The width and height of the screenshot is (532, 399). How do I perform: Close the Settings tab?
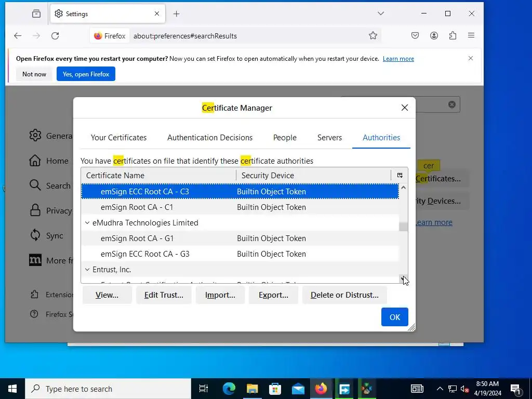tap(157, 14)
